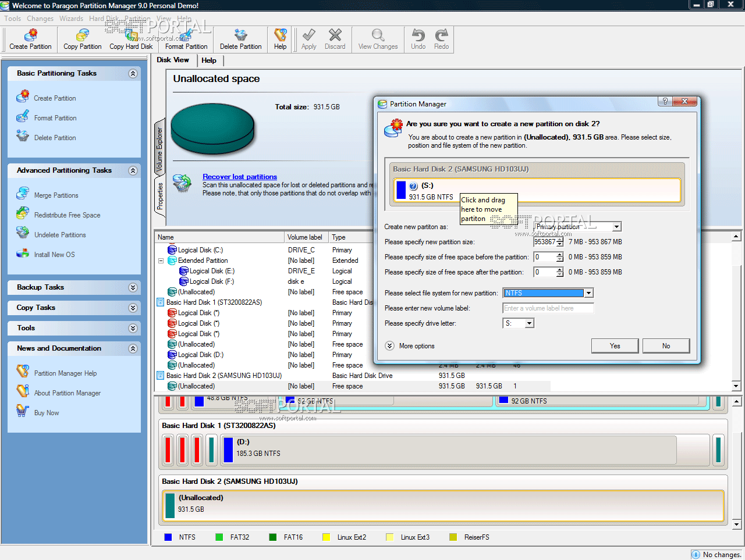Expand the Copy Tasks panel
Image resolution: width=745 pixels, height=560 pixels.
coord(133,308)
